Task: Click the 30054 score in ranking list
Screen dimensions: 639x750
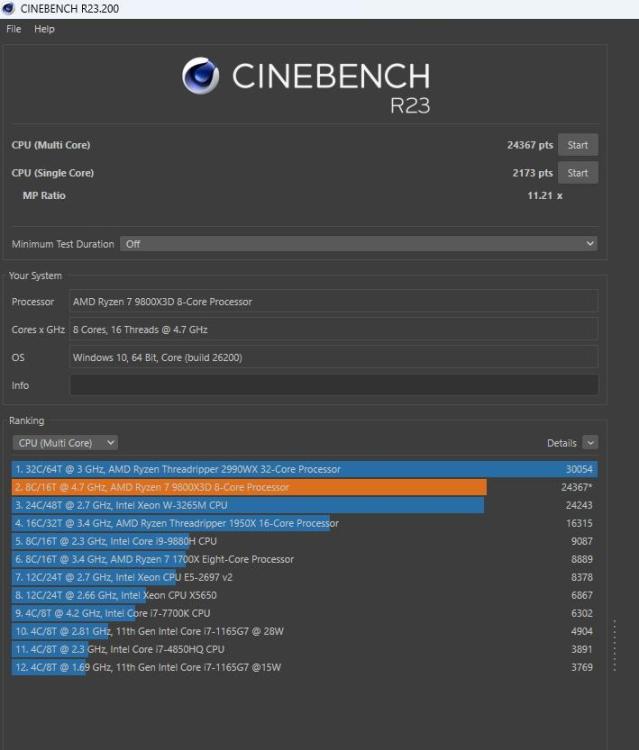Action: coord(579,469)
